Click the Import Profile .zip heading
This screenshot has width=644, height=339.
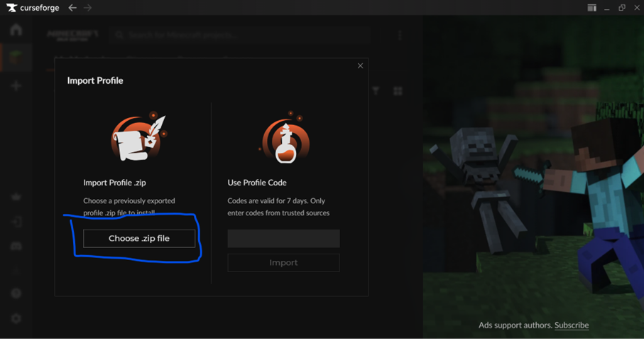[x=114, y=183]
